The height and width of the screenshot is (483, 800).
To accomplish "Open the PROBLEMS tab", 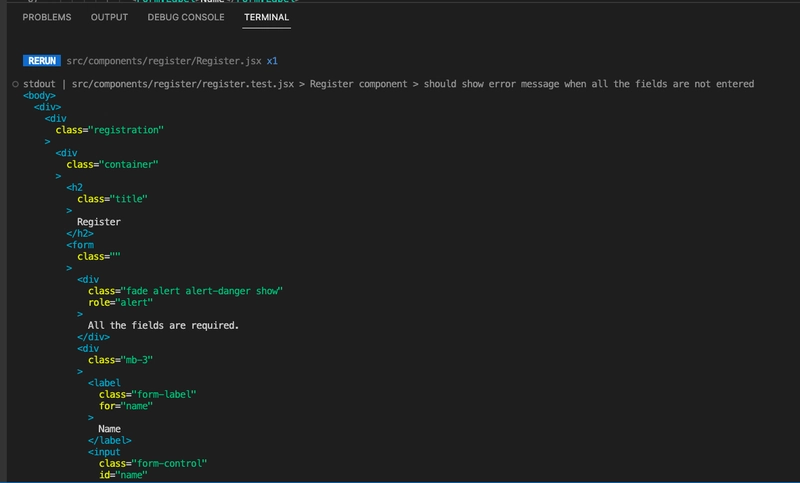I will (47, 17).
